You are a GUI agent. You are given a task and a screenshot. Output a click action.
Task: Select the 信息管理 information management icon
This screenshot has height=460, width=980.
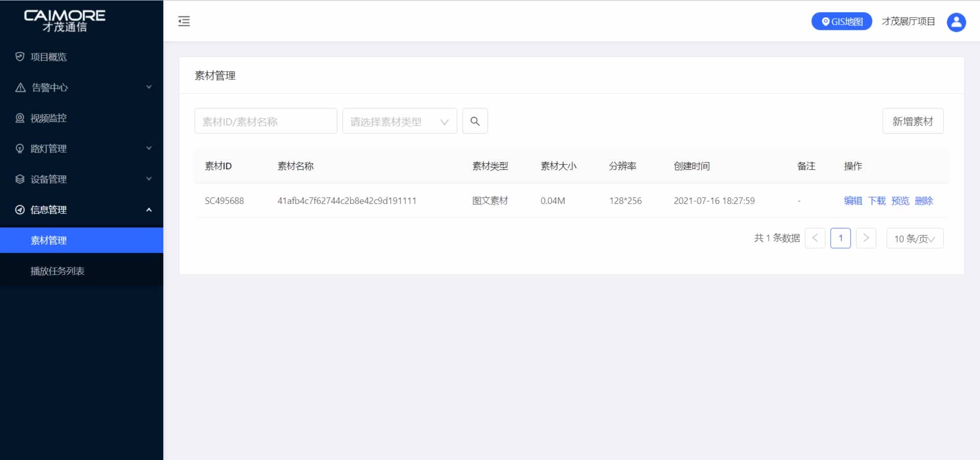click(x=19, y=210)
